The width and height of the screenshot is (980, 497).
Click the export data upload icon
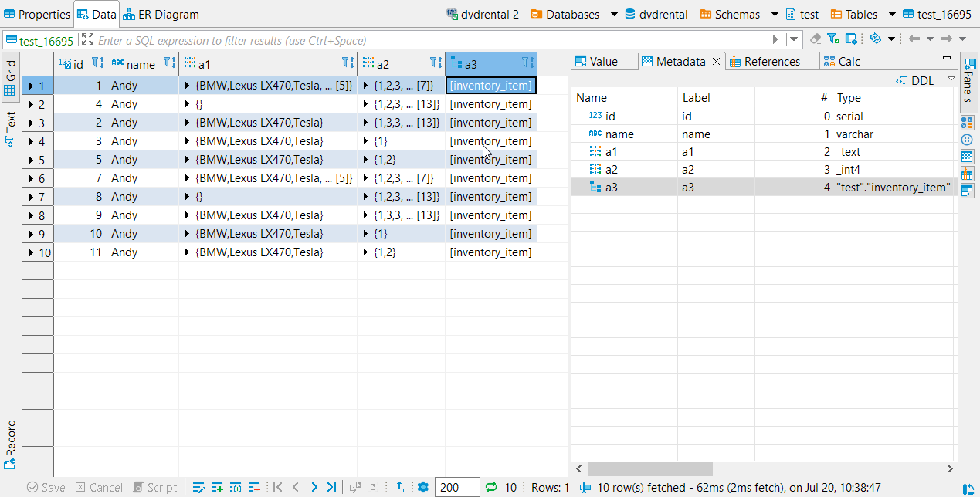click(x=399, y=487)
